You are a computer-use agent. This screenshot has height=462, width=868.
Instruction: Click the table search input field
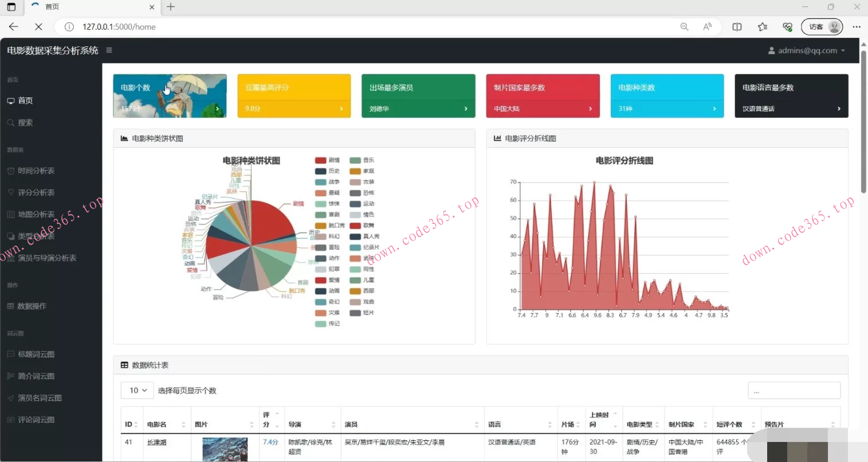click(794, 390)
